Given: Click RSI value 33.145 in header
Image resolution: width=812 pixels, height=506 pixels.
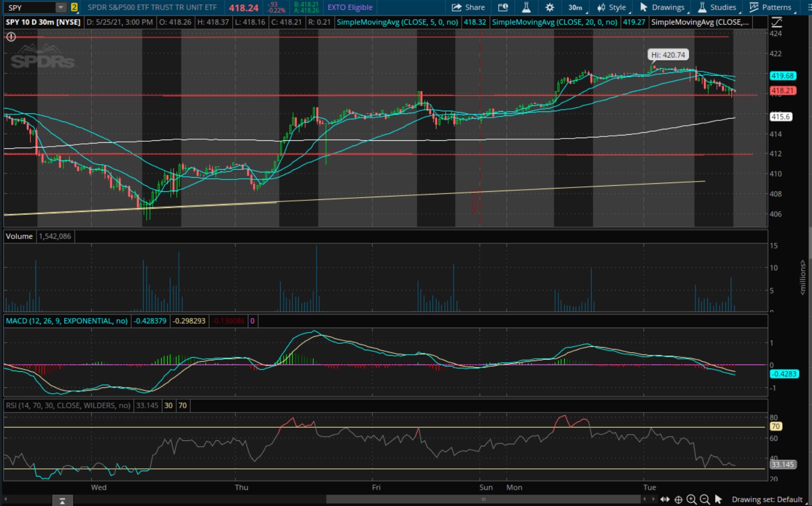Looking at the screenshot, I should [147, 406].
